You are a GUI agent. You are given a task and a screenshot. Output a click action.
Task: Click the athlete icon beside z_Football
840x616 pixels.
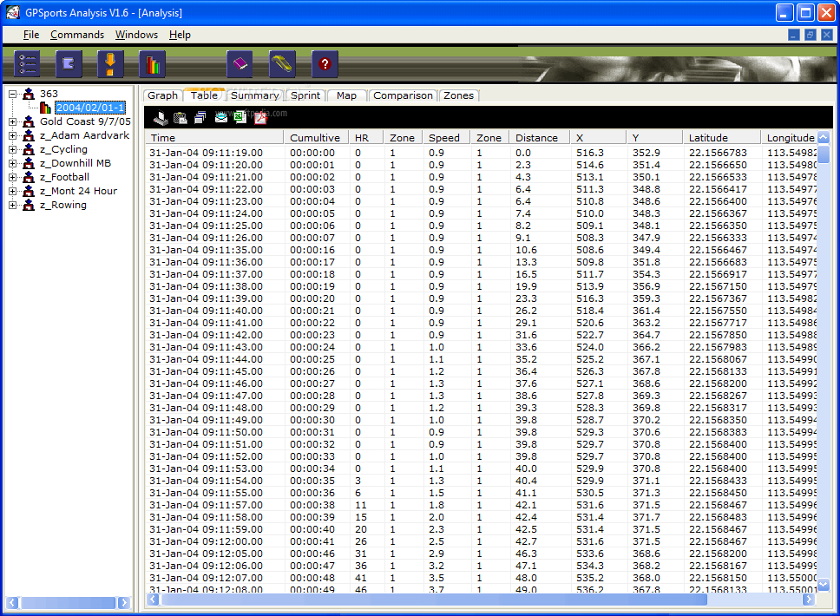pyautogui.click(x=29, y=177)
